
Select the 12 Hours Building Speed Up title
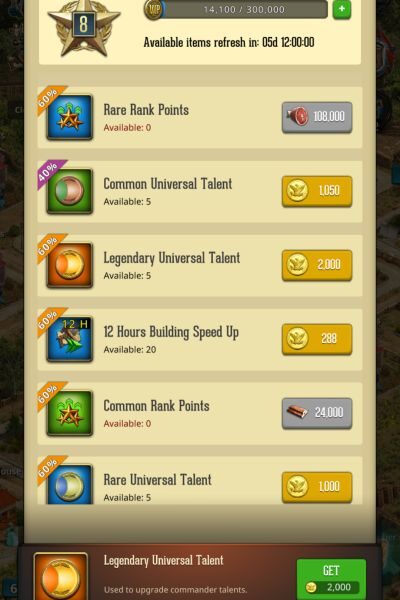171,332
